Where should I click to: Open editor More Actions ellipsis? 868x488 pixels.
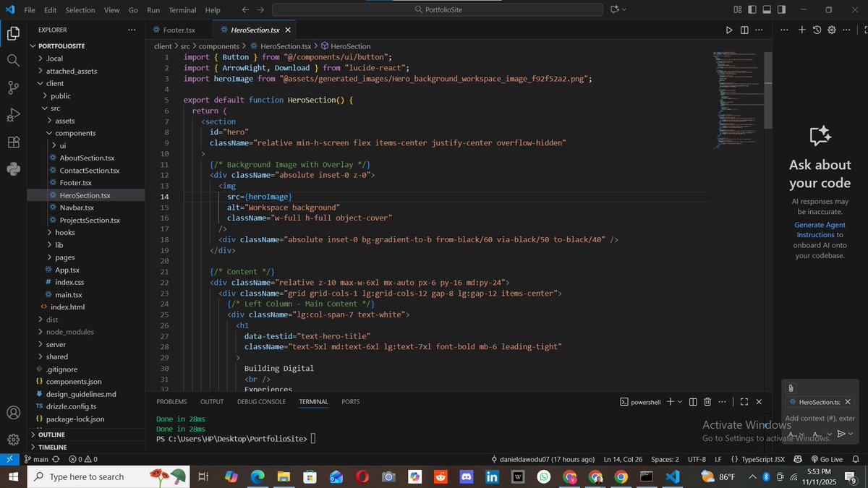click(x=760, y=30)
